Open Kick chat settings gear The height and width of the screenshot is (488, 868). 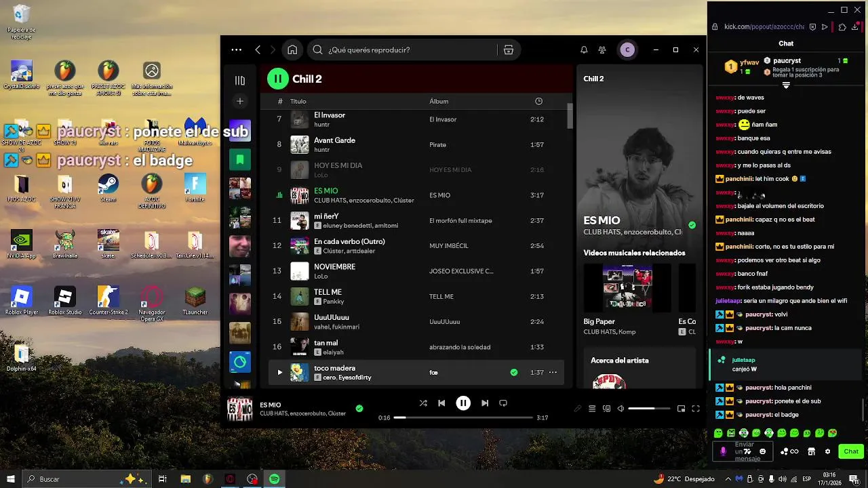coord(827,451)
